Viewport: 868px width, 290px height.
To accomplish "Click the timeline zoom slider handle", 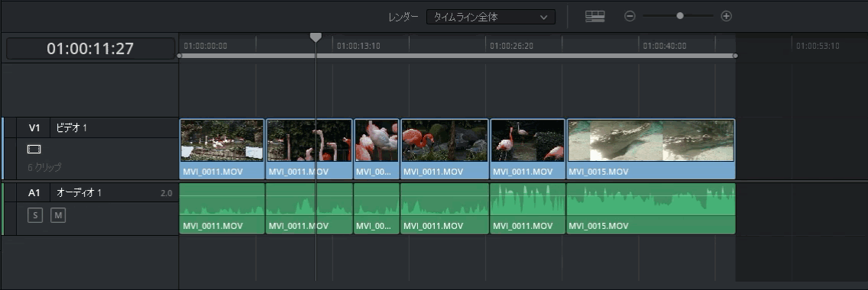I will click(x=680, y=16).
